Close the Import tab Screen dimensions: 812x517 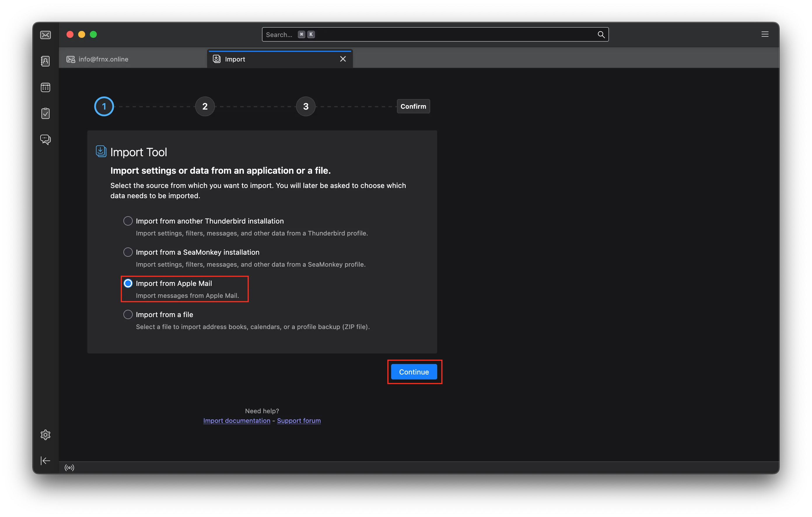click(343, 59)
